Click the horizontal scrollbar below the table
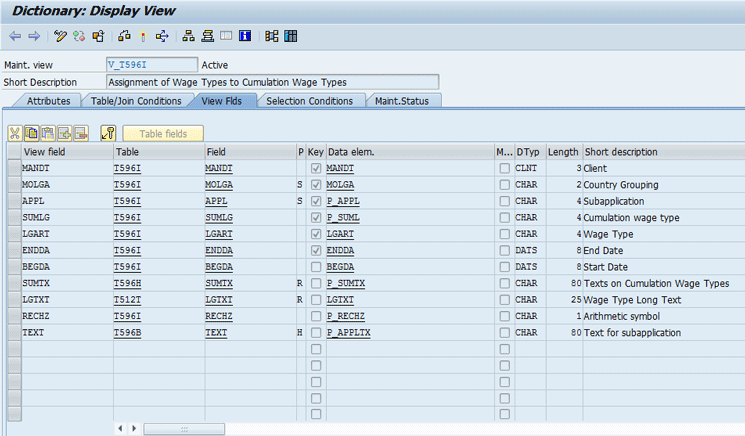The width and height of the screenshot is (745, 436). pyautogui.click(x=184, y=429)
